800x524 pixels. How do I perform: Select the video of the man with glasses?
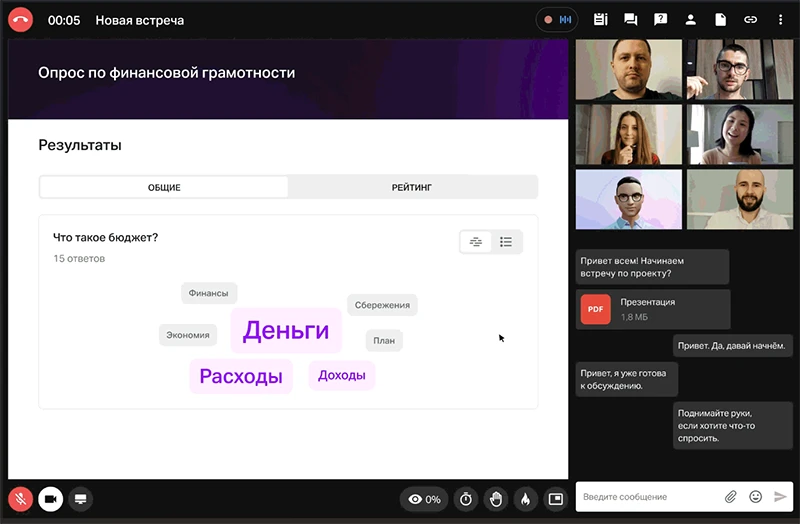pyautogui.click(x=740, y=69)
